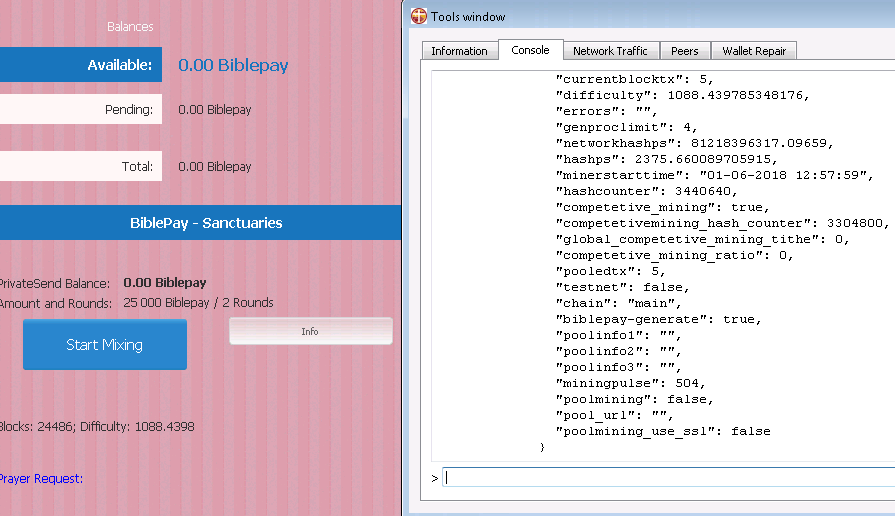Viewport: 895px width, 516px height.
Task: Switch to the Information tab
Action: 459,51
